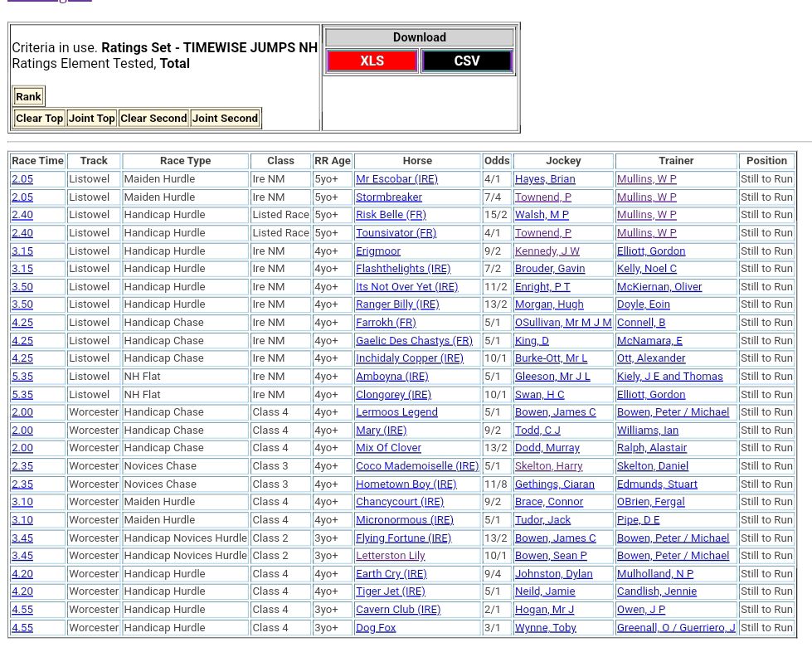Choose the Joint Second filter

(x=225, y=119)
